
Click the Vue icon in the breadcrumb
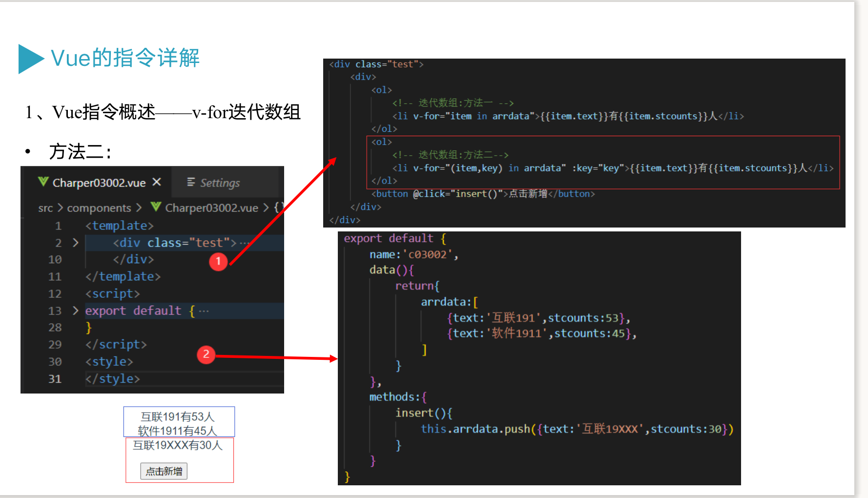coord(156,207)
